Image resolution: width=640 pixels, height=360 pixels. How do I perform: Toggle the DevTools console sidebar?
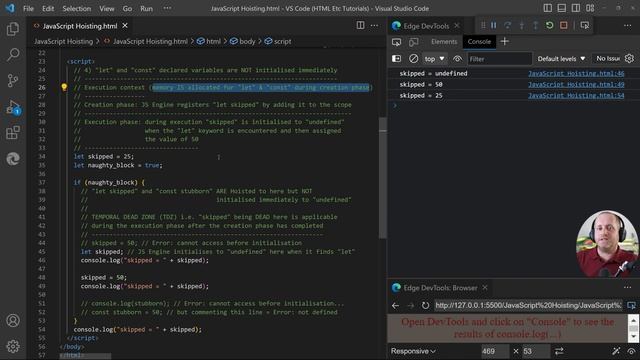396,58
